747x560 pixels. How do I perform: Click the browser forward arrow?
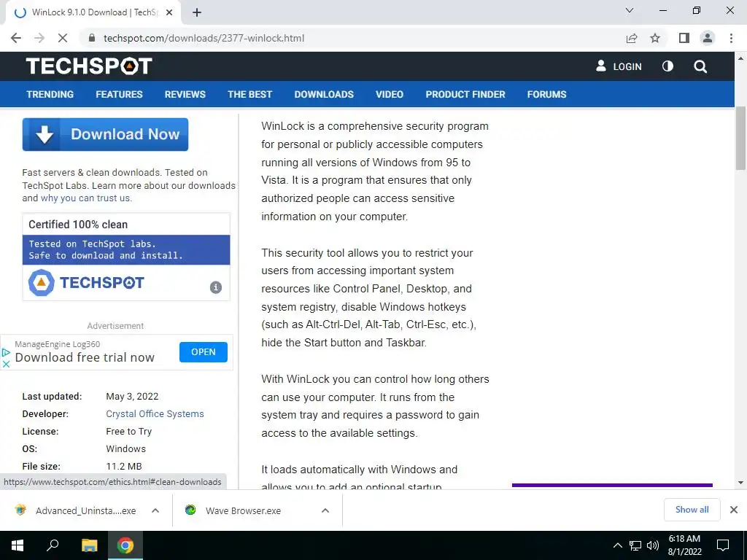click(39, 38)
